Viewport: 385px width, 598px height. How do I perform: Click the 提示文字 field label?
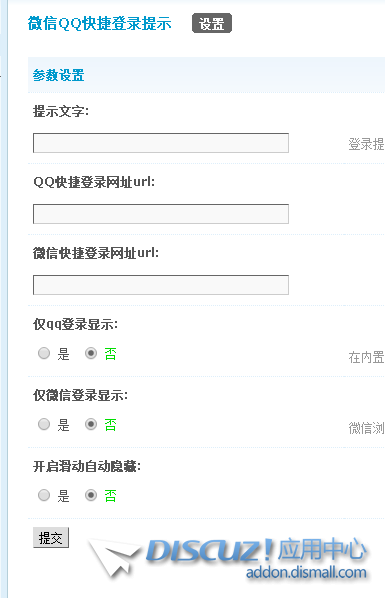pyautogui.click(x=61, y=112)
